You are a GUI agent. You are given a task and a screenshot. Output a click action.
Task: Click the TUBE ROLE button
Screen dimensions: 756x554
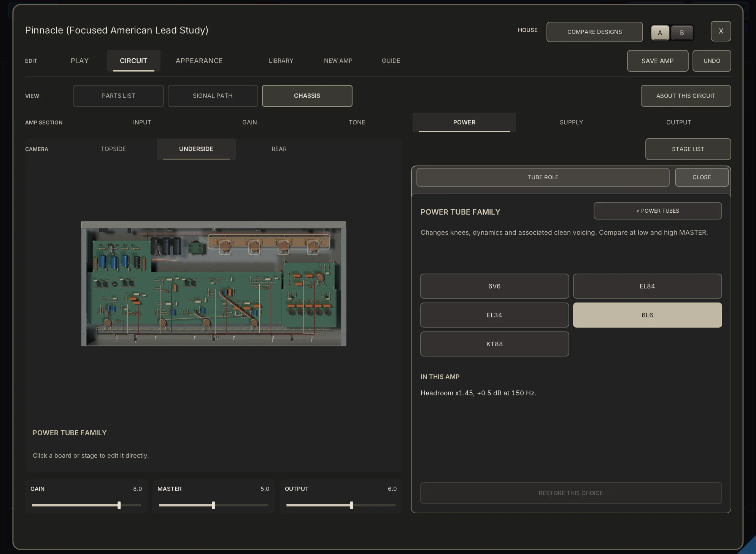click(x=543, y=177)
